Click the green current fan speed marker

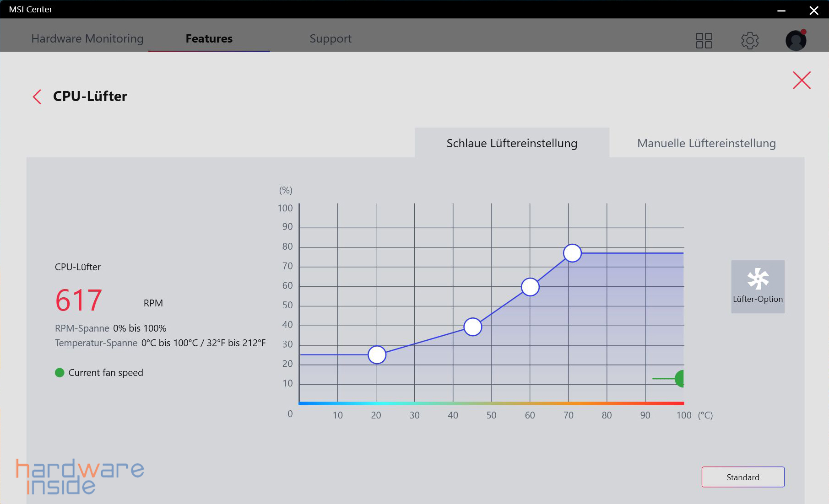(x=680, y=379)
